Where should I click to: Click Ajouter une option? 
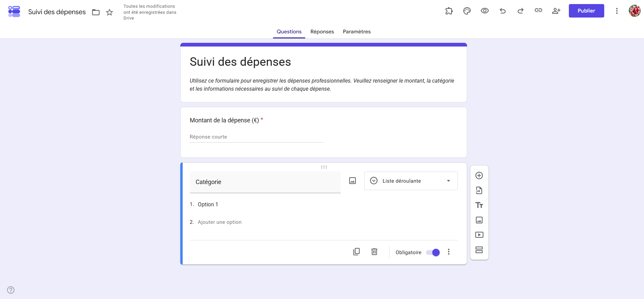[x=219, y=222]
